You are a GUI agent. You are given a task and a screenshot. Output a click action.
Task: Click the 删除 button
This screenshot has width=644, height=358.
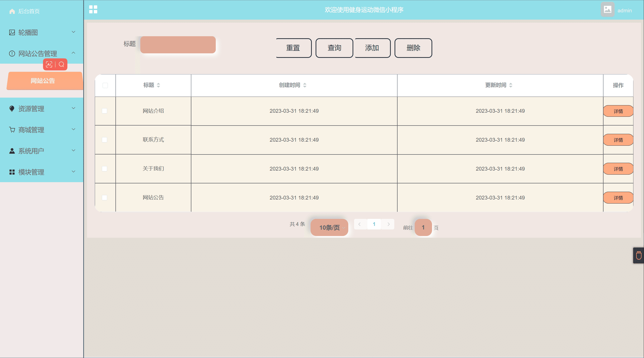[x=413, y=48]
